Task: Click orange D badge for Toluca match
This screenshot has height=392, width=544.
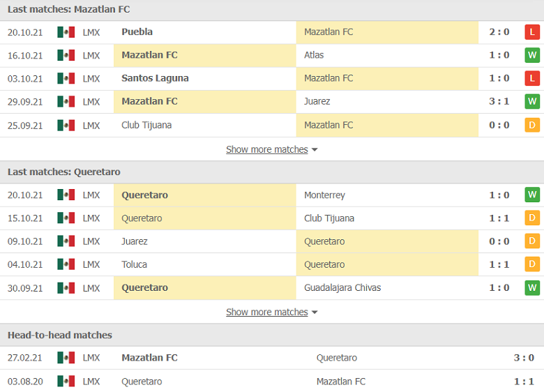Action: coord(532,264)
